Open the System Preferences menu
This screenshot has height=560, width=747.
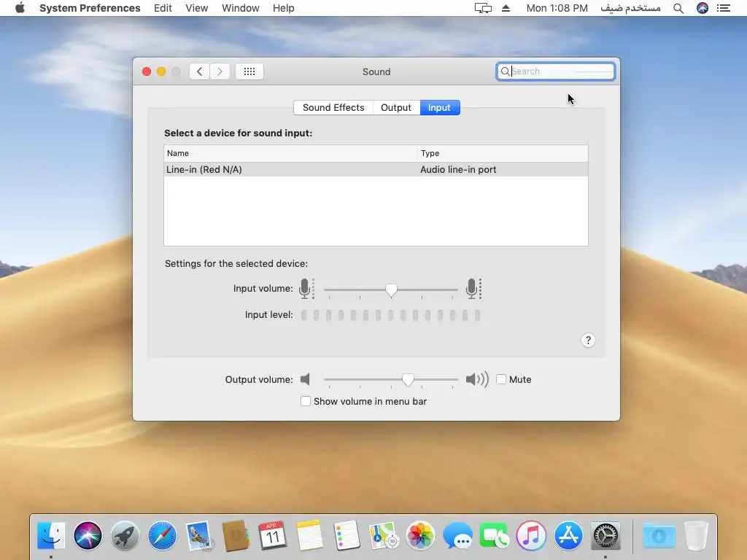click(90, 8)
